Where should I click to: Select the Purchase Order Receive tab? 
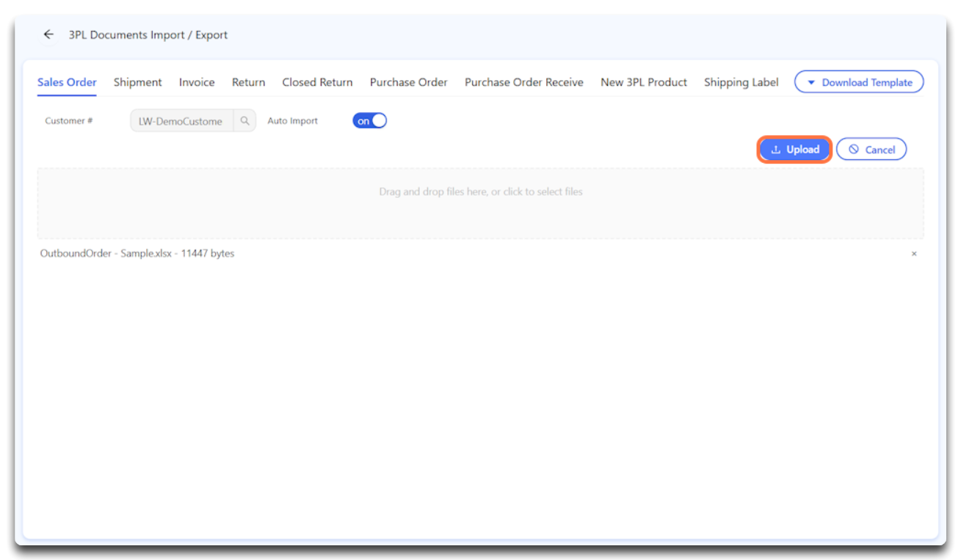[523, 82]
